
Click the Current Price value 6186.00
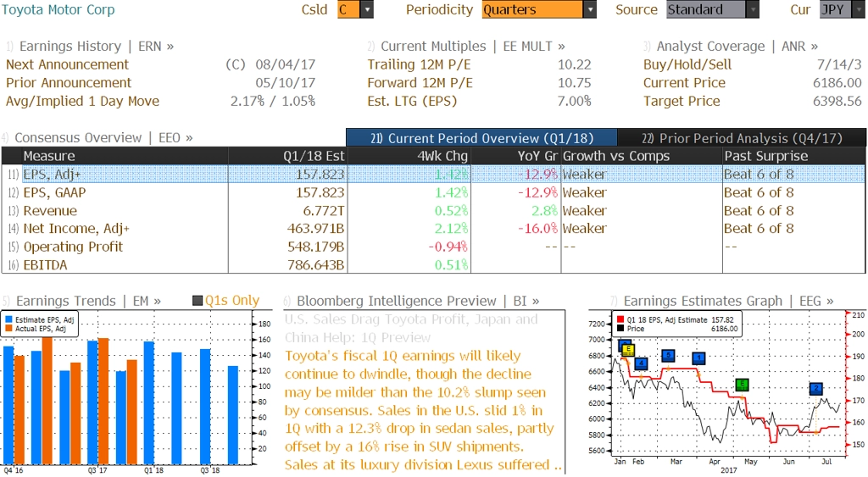click(x=837, y=83)
